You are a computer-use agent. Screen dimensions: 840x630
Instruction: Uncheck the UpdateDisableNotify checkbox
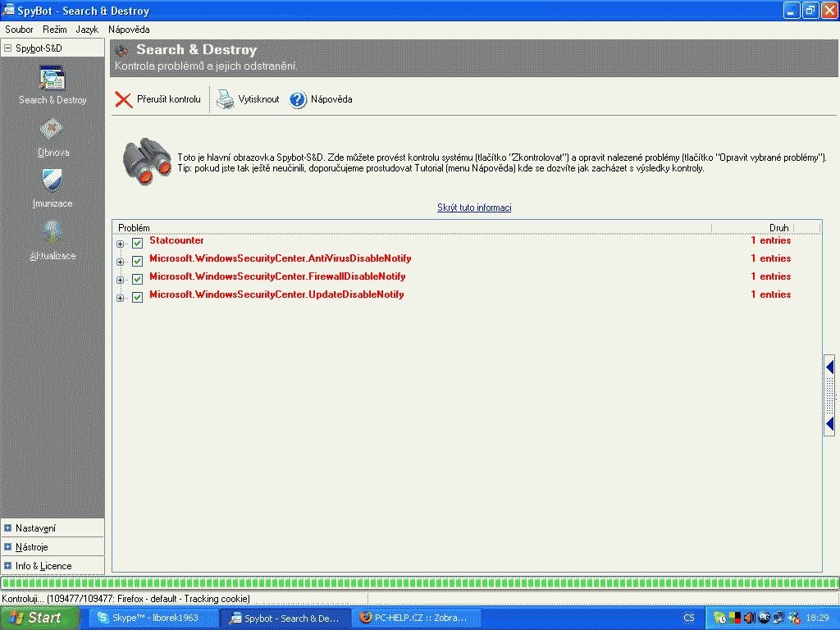(x=137, y=297)
